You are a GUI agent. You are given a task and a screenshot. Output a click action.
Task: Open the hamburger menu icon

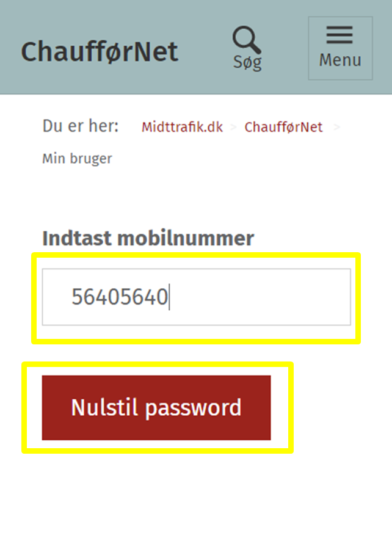click(x=339, y=35)
